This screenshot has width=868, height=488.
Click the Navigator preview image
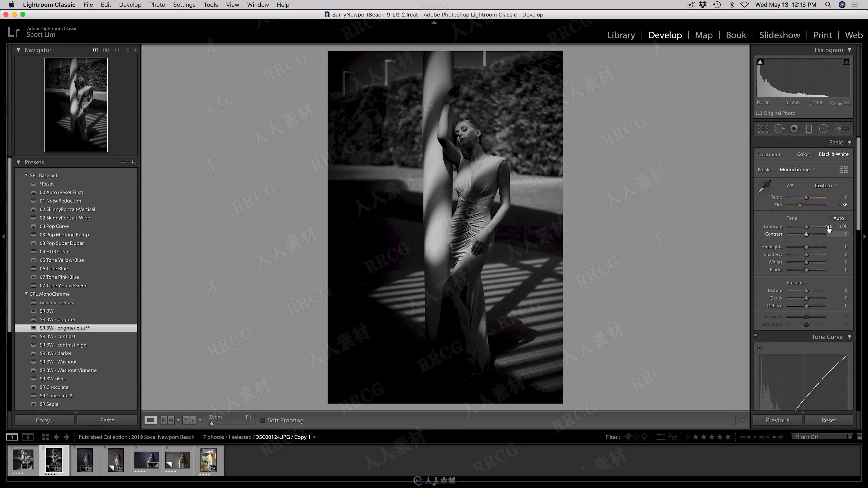(76, 105)
